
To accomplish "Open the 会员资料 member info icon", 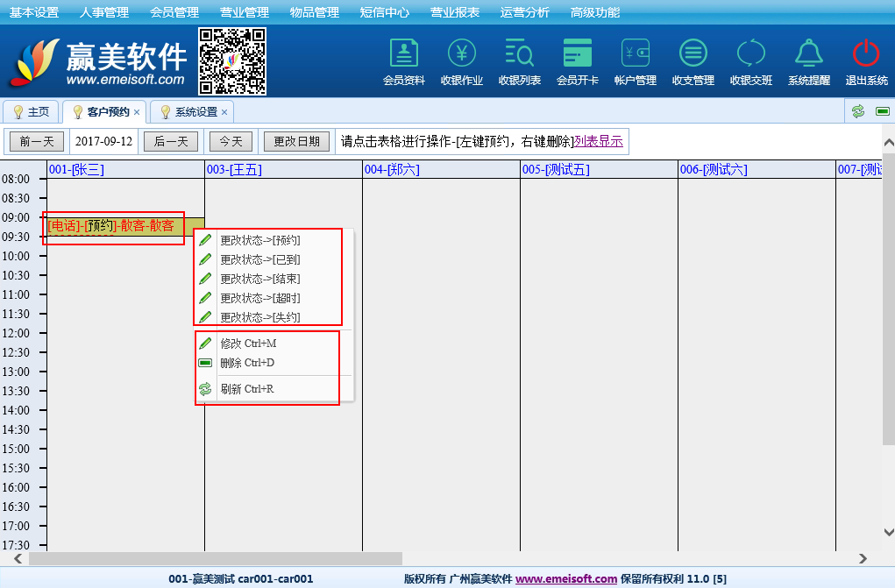I will 403,54.
